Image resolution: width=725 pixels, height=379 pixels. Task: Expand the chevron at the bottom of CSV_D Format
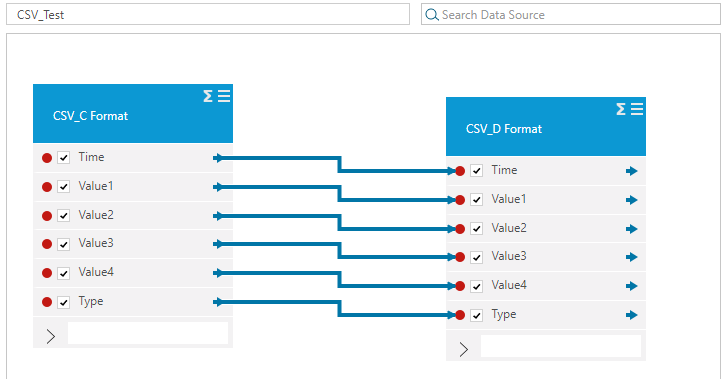click(x=463, y=349)
